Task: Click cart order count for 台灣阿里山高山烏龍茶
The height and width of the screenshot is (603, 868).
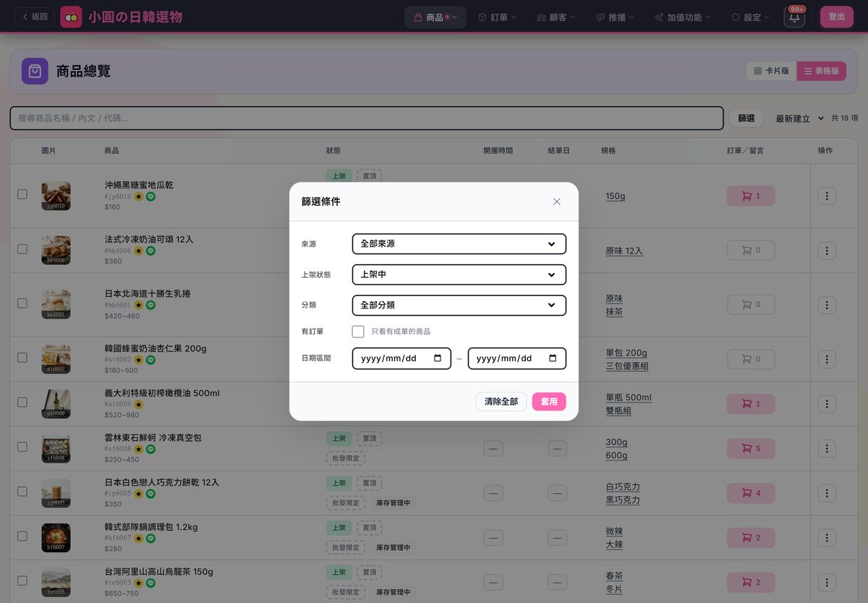Action: point(751,582)
